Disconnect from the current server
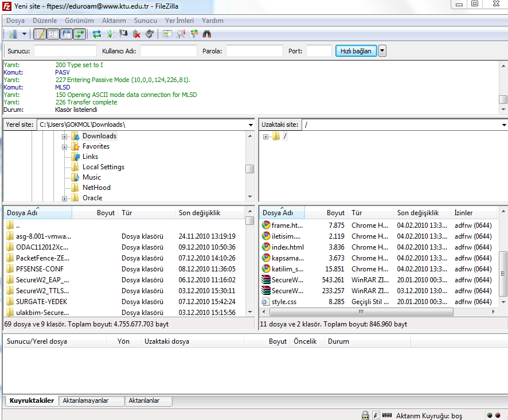 [136, 34]
